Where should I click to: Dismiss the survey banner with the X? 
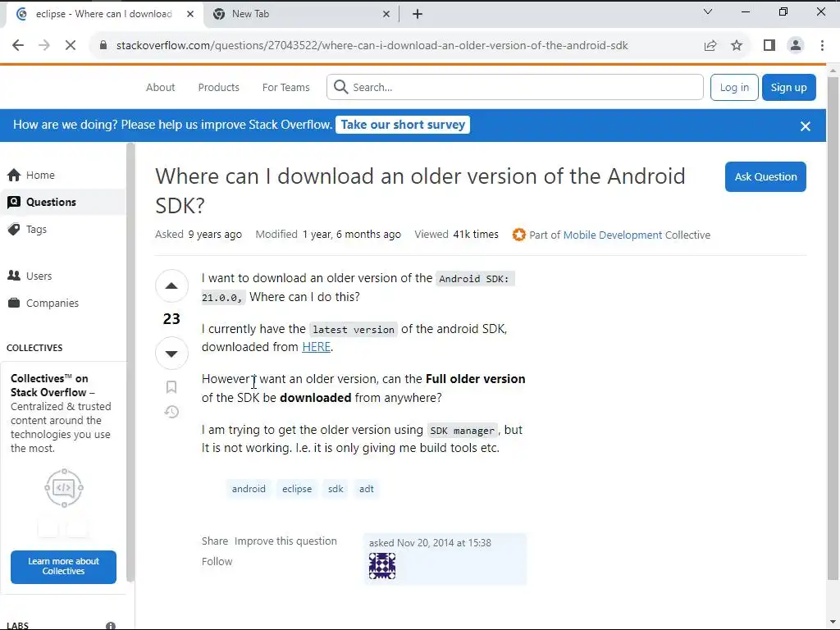click(x=806, y=126)
